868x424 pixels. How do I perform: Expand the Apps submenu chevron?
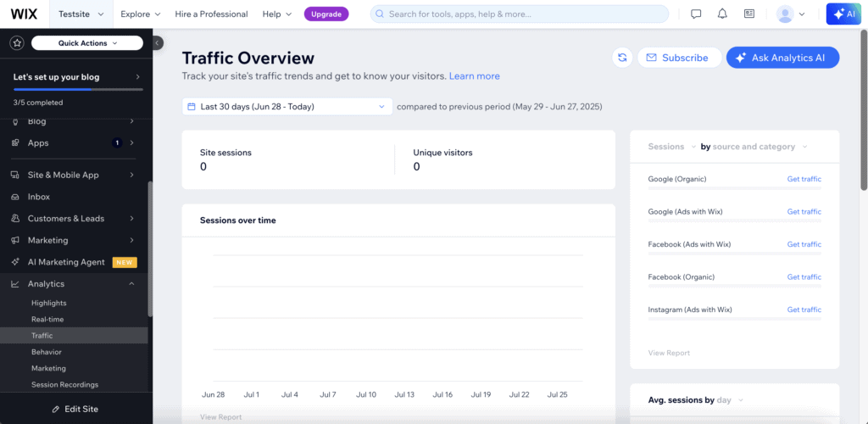click(131, 142)
